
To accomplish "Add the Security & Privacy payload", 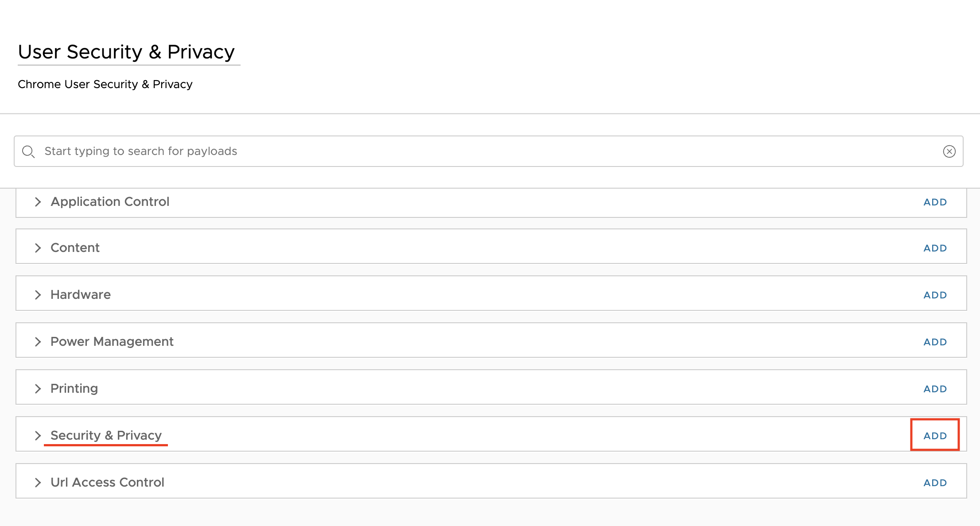I will (x=935, y=436).
